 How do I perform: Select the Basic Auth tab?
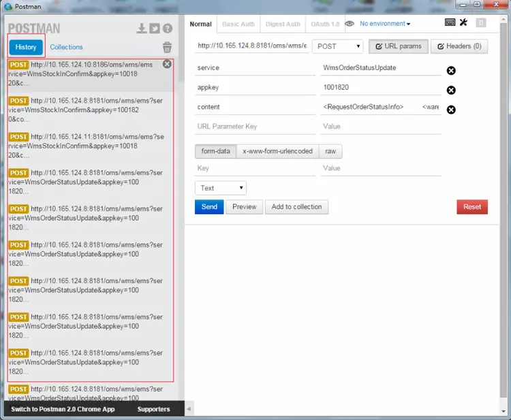pyautogui.click(x=238, y=24)
